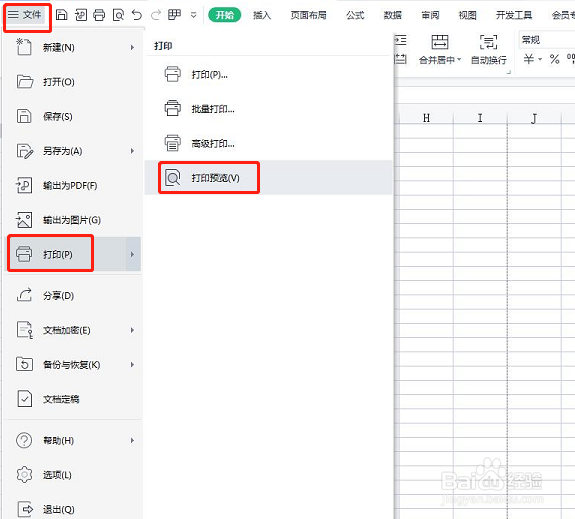The image size is (575, 519).
Task: Open the currency format dropdown arrow
Action: [540, 59]
